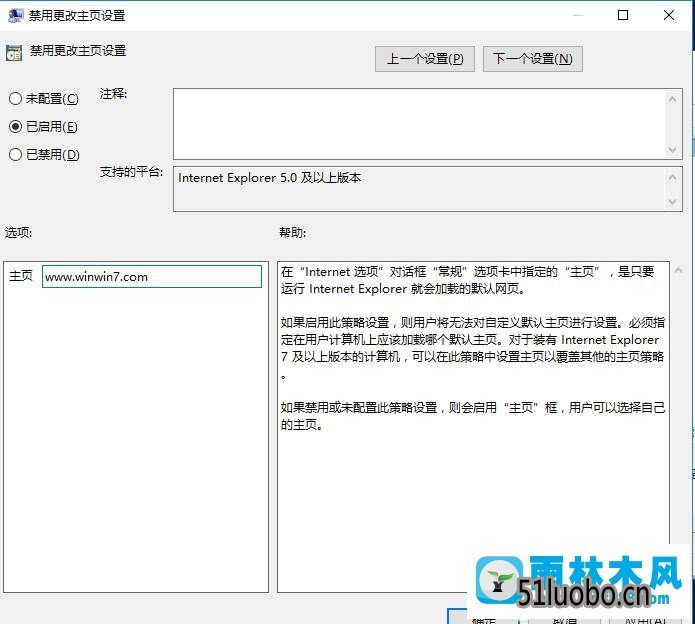Click the down arrow in 注释 box scrollbar
Screen dimensions: 695x624
coord(673,149)
